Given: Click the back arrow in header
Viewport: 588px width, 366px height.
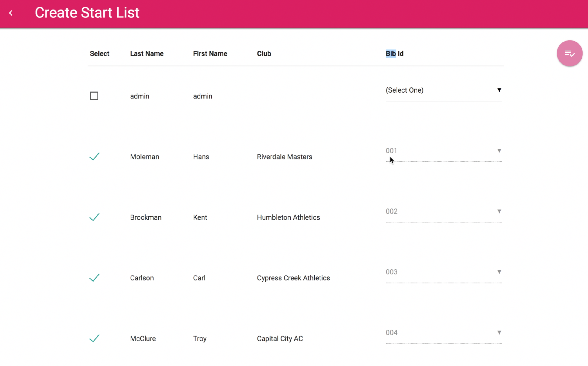Looking at the screenshot, I should point(11,13).
